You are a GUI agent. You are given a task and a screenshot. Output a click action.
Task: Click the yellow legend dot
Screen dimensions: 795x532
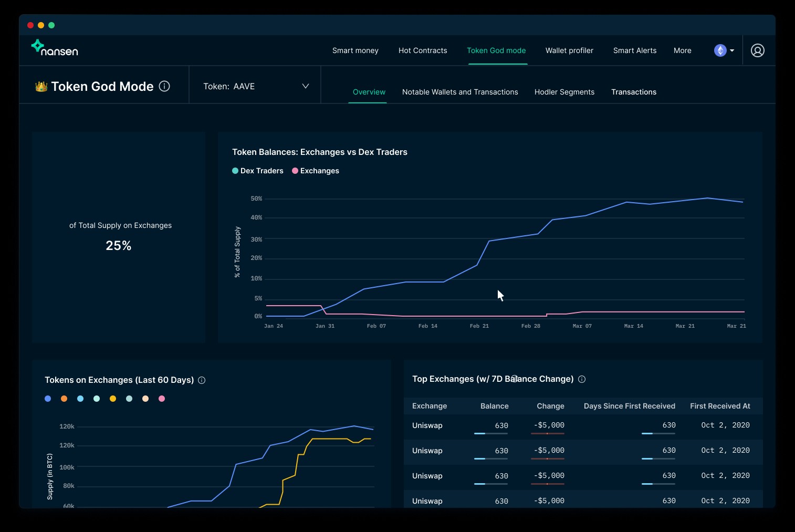point(113,399)
